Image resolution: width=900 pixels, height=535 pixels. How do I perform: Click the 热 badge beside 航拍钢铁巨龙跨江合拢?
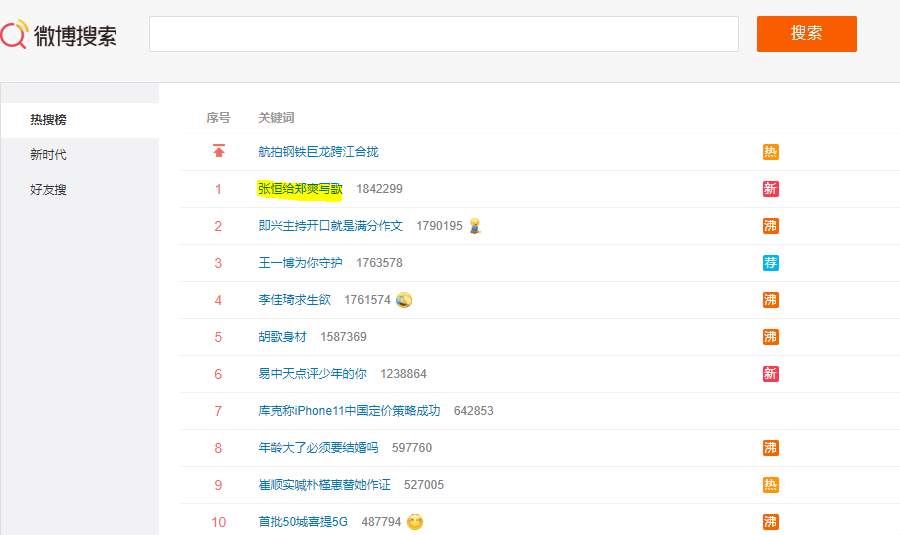point(770,152)
